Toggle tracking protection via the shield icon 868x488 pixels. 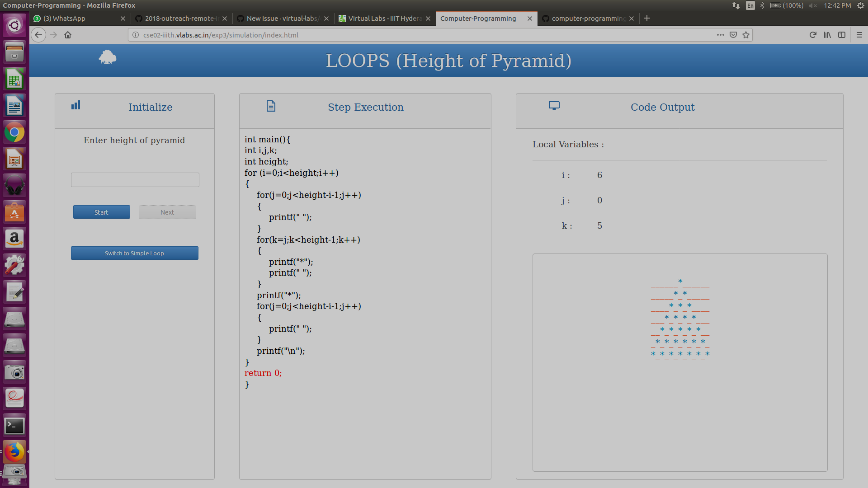[733, 35]
